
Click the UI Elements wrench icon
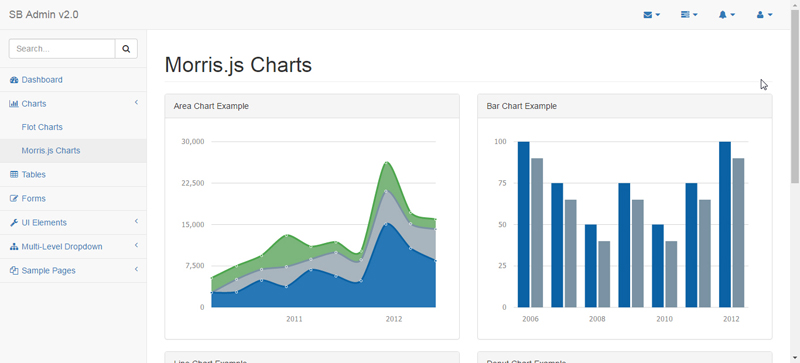(x=14, y=223)
